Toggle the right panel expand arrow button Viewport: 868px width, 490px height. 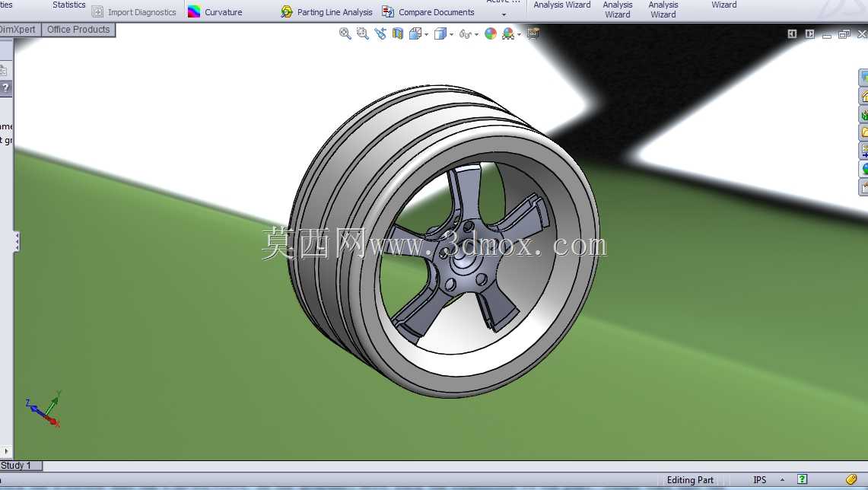810,34
